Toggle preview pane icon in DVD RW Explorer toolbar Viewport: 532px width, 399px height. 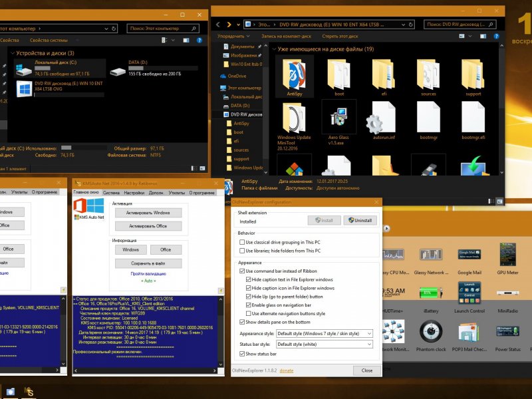point(483,37)
